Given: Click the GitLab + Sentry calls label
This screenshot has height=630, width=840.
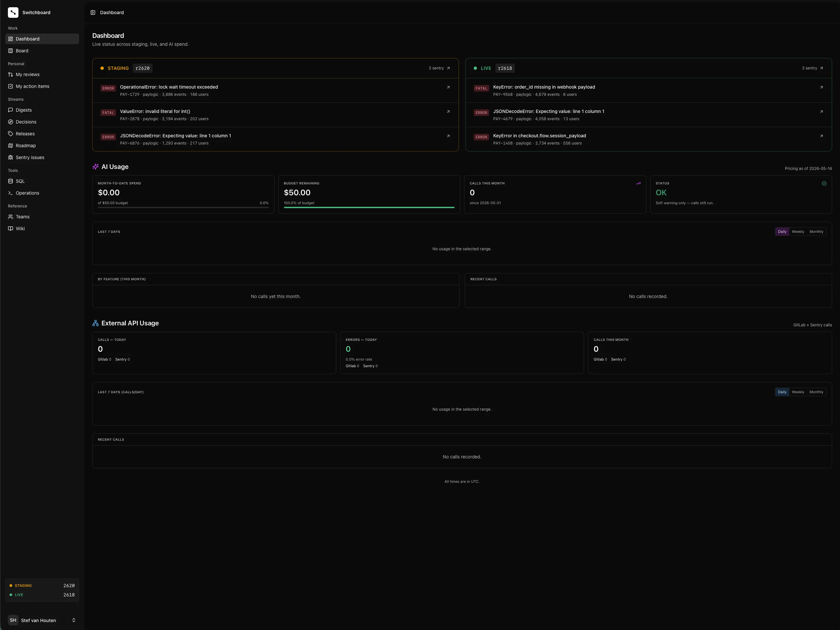Looking at the screenshot, I should (x=812, y=325).
